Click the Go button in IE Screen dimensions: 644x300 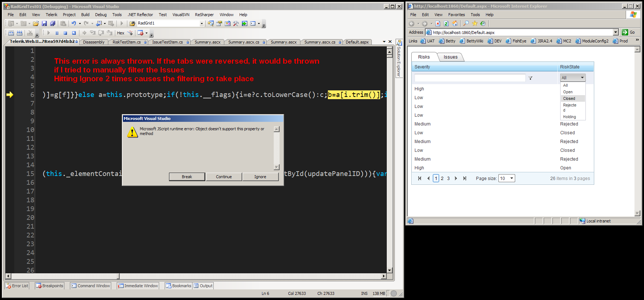[628, 32]
